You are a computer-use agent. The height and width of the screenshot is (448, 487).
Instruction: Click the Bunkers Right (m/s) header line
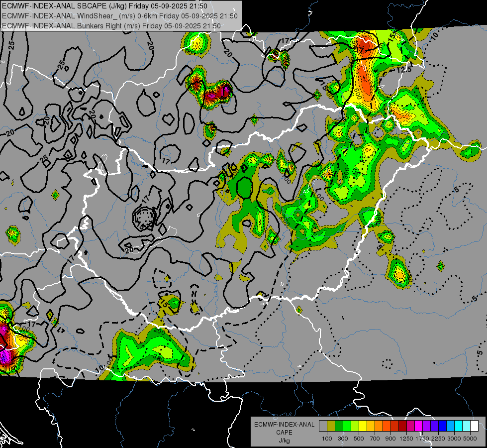pos(111,25)
